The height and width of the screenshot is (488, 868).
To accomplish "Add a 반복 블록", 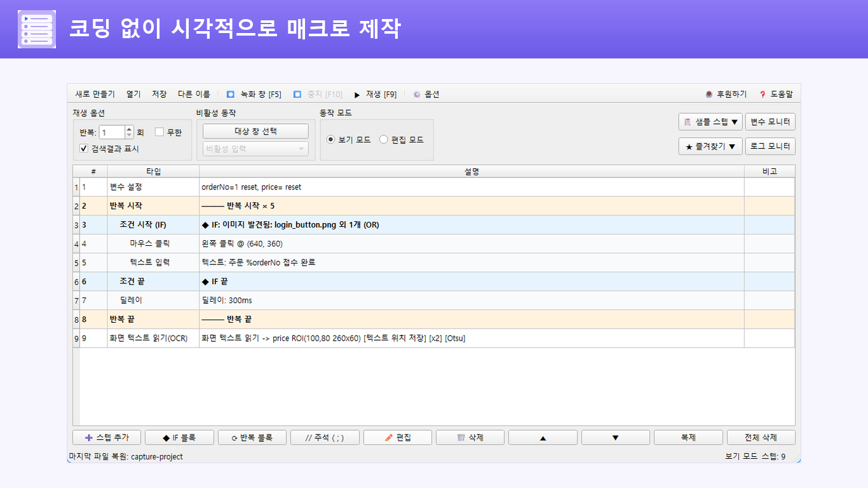I will pyautogui.click(x=252, y=437).
